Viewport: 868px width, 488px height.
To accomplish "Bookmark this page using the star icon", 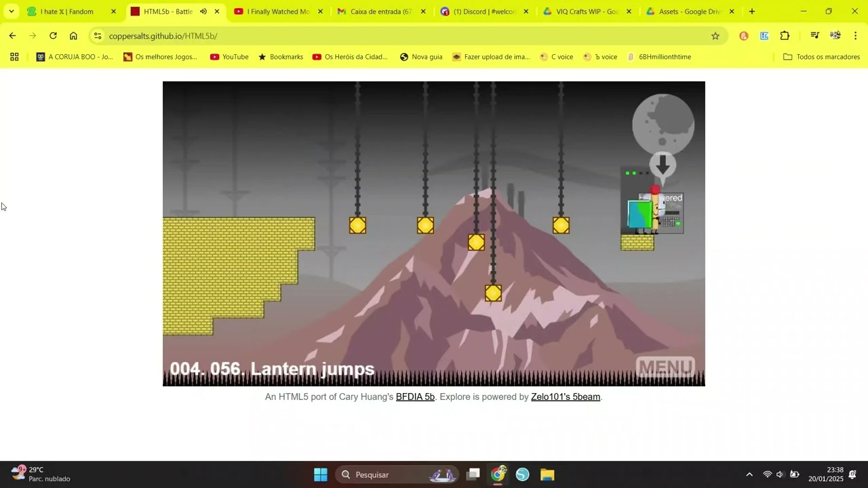I will (715, 36).
